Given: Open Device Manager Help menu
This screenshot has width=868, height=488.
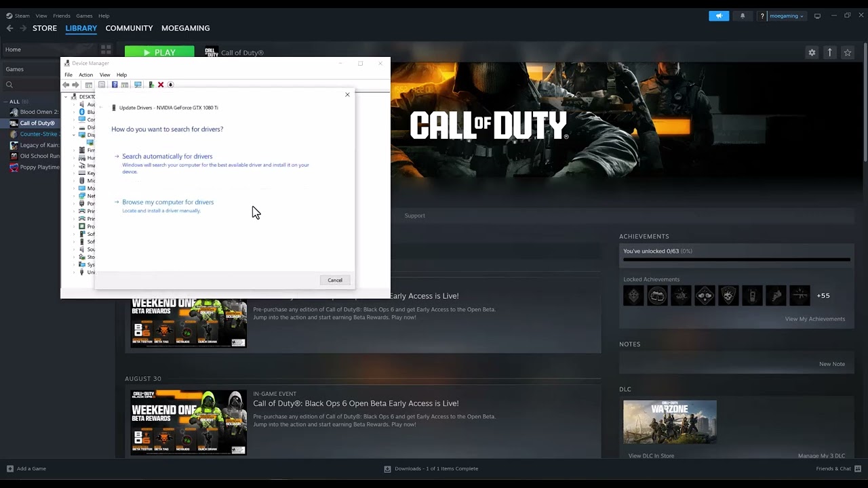Looking at the screenshot, I should point(121,75).
